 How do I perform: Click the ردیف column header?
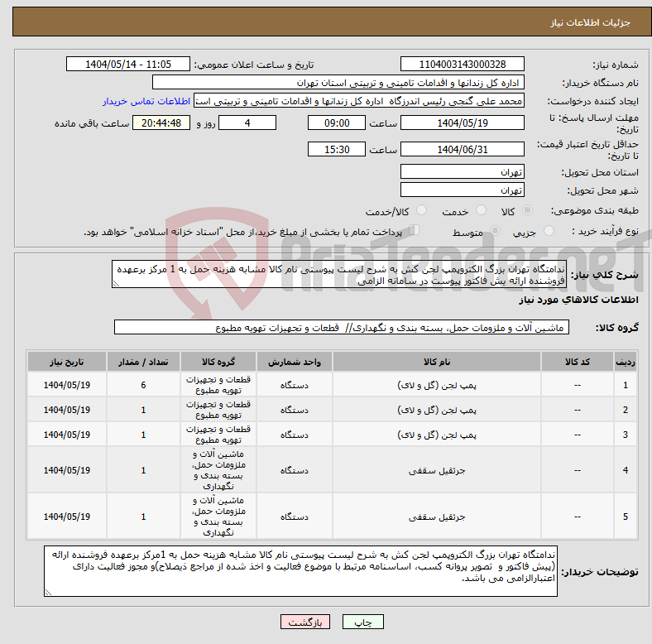pyautogui.click(x=626, y=362)
